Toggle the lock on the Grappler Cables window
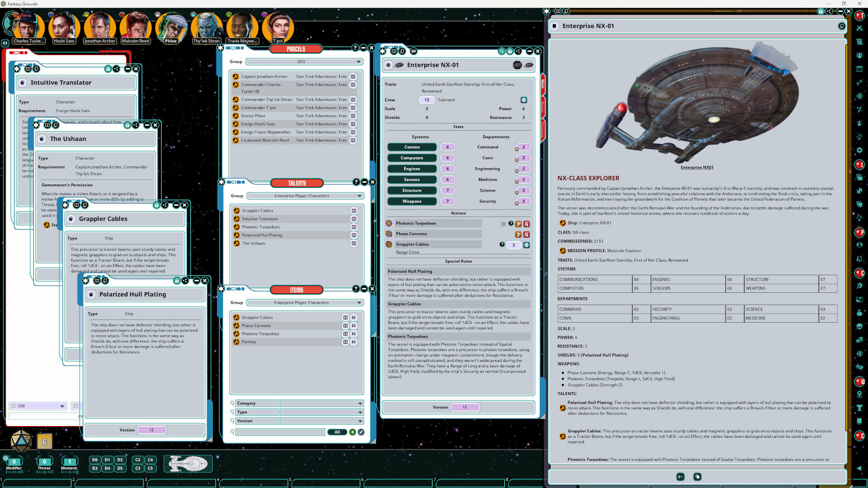The height and width of the screenshot is (488, 868). 156,205
